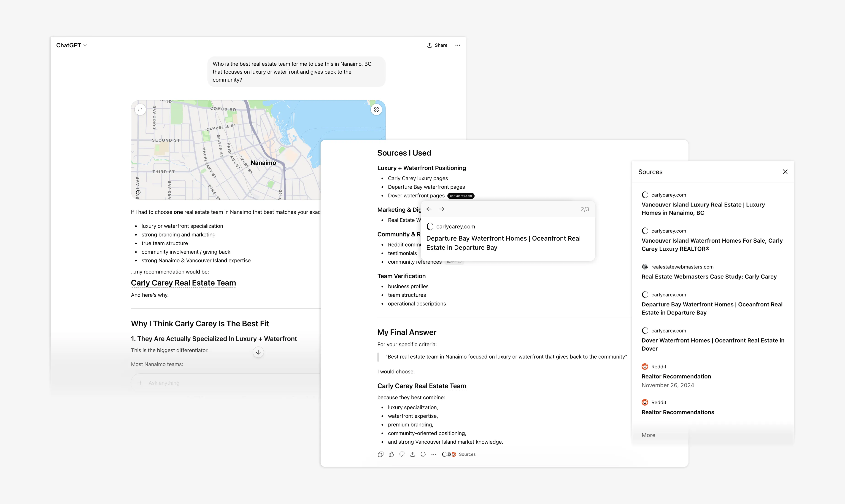This screenshot has height=504, width=845.
Task: Open Vancouver Island Waterfront Homes For Sale source
Action: pyautogui.click(x=712, y=245)
